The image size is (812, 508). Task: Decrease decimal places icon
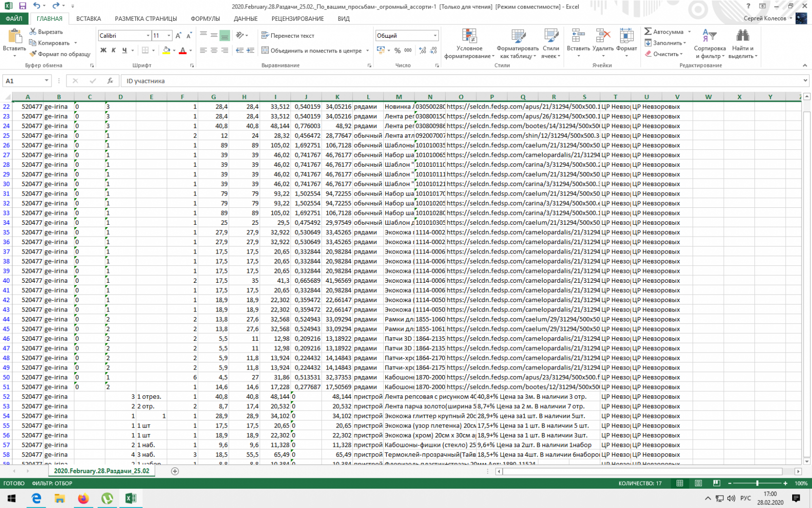[x=433, y=50]
